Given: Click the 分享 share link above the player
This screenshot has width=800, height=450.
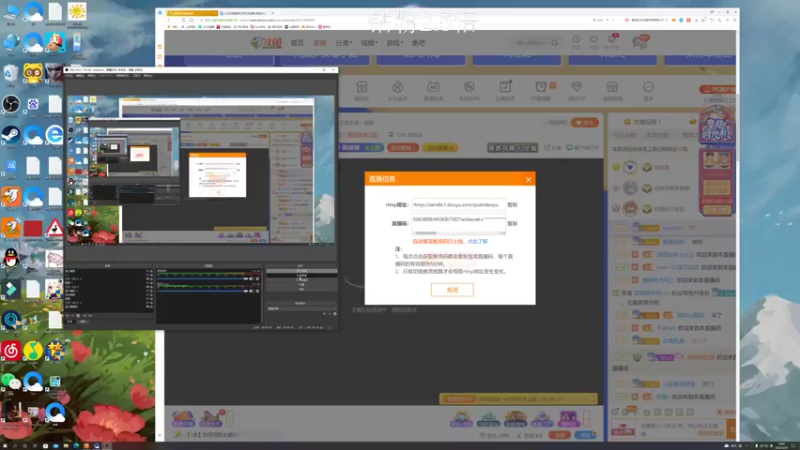Looking at the screenshot, I should point(554,147).
